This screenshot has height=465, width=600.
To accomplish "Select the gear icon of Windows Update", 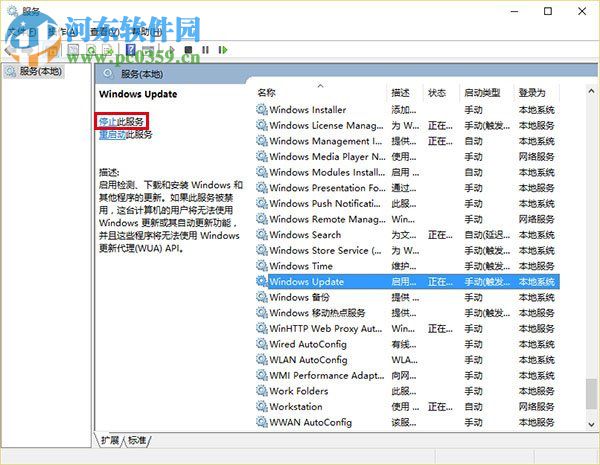I will click(262, 282).
